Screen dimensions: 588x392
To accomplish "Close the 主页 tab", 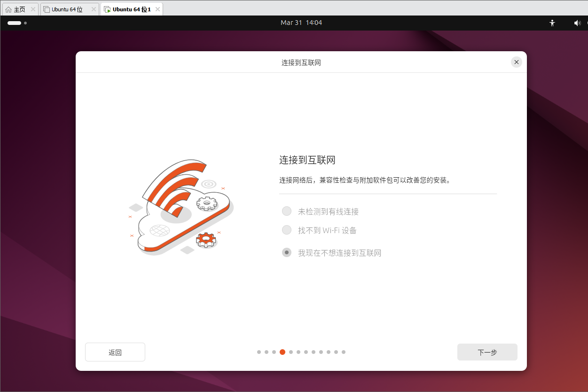I will coord(33,9).
